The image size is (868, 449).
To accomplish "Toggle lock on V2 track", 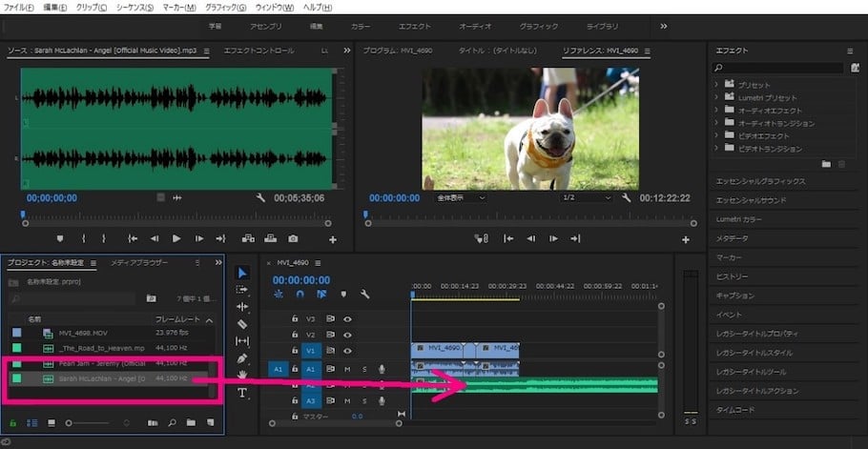I will coord(295,335).
